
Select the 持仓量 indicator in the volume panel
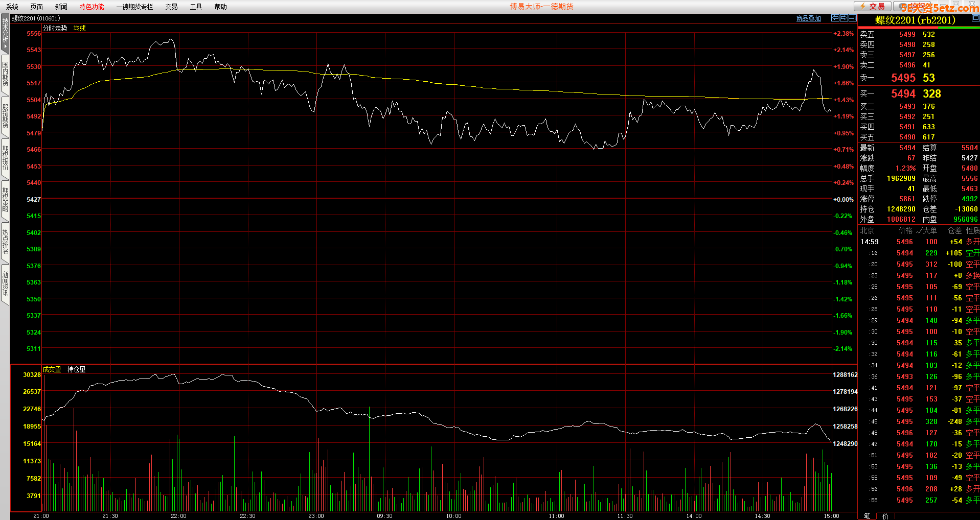click(x=76, y=369)
